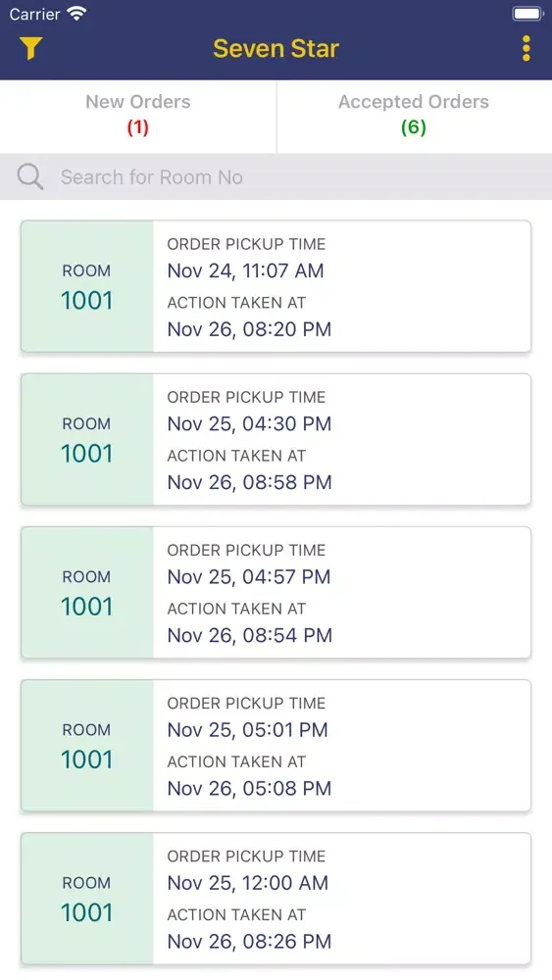Open order with pickup Nov 25, 04:30 PM
The image size is (552, 980).
(x=276, y=439)
